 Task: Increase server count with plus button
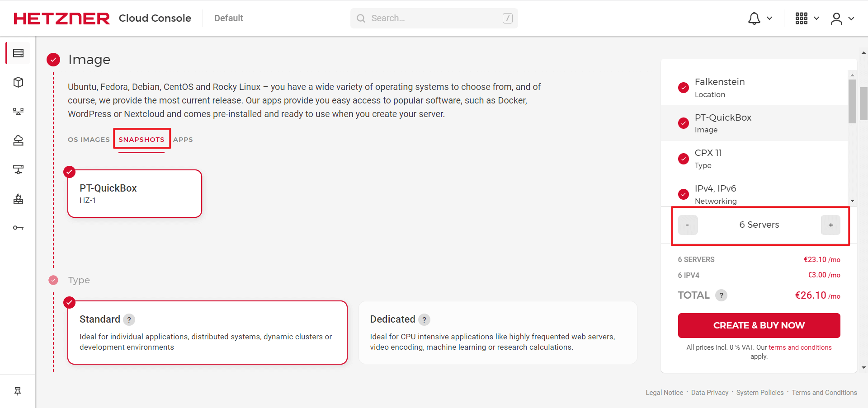(830, 225)
